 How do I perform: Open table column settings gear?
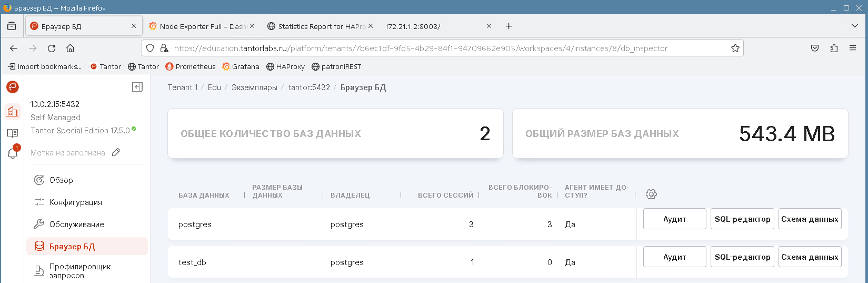pos(651,194)
